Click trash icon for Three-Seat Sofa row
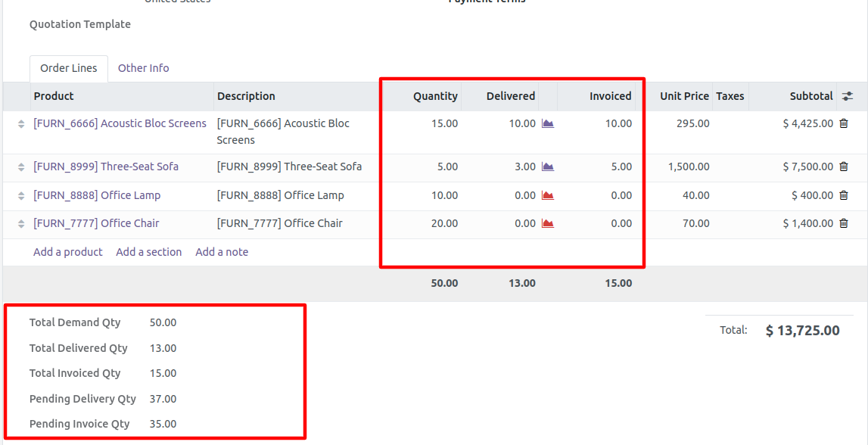The image size is (868, 445). coord(844,166)
